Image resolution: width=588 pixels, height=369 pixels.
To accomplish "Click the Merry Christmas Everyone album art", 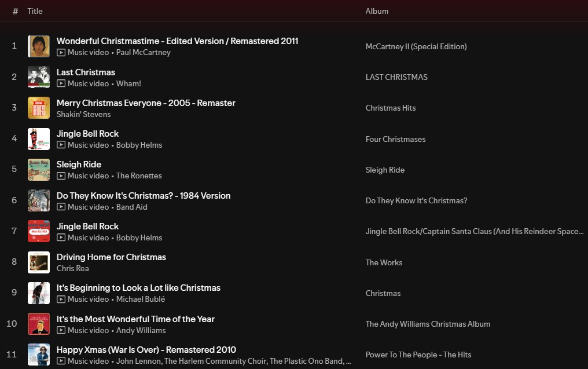I will pos(39,108).
